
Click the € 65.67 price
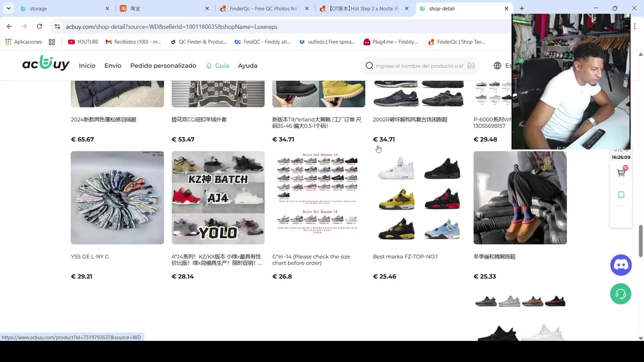(x=83, y=139)
